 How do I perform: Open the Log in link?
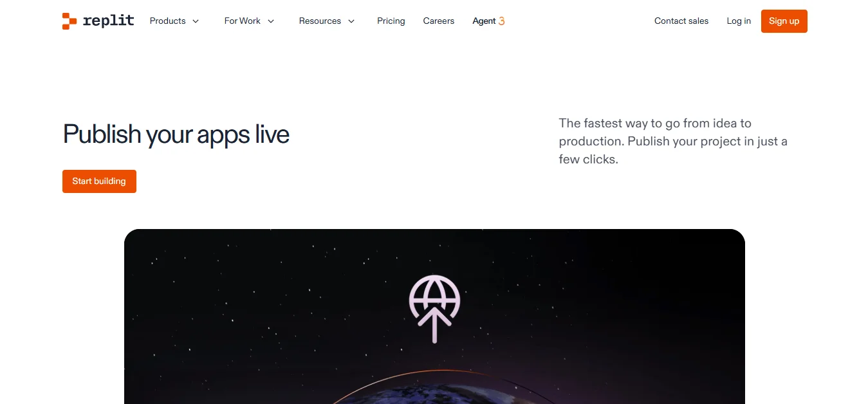click(739, 21)
